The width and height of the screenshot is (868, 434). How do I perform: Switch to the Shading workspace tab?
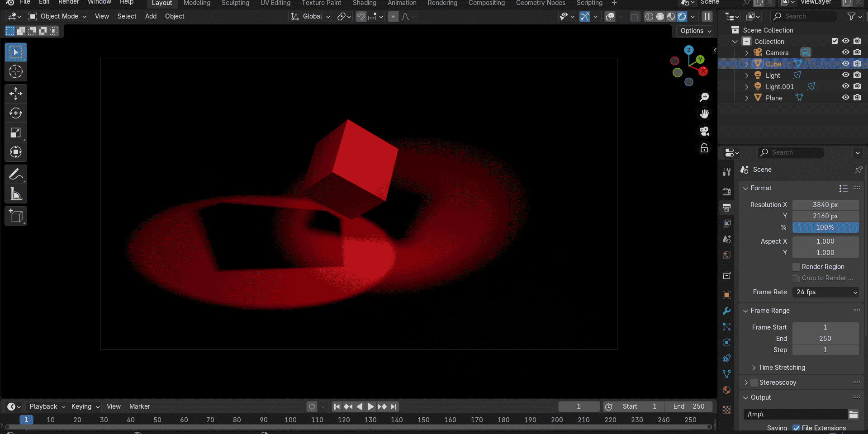pos(364,3)
